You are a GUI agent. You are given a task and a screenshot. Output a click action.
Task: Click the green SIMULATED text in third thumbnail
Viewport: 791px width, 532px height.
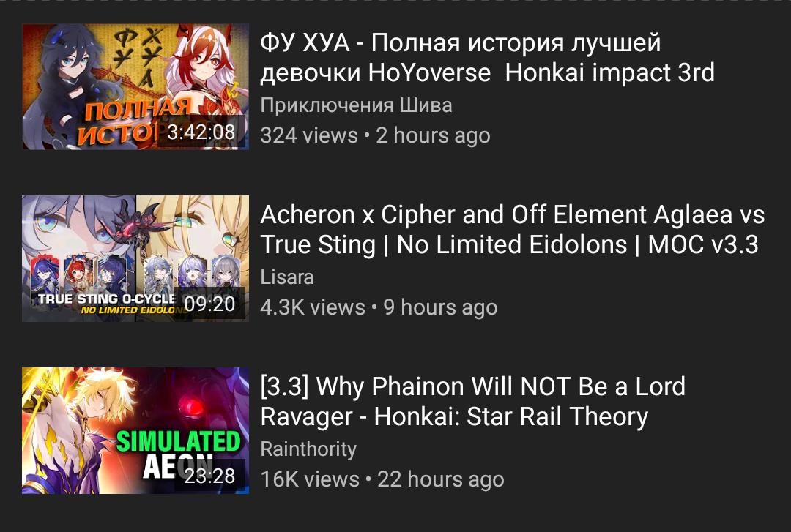179,442
